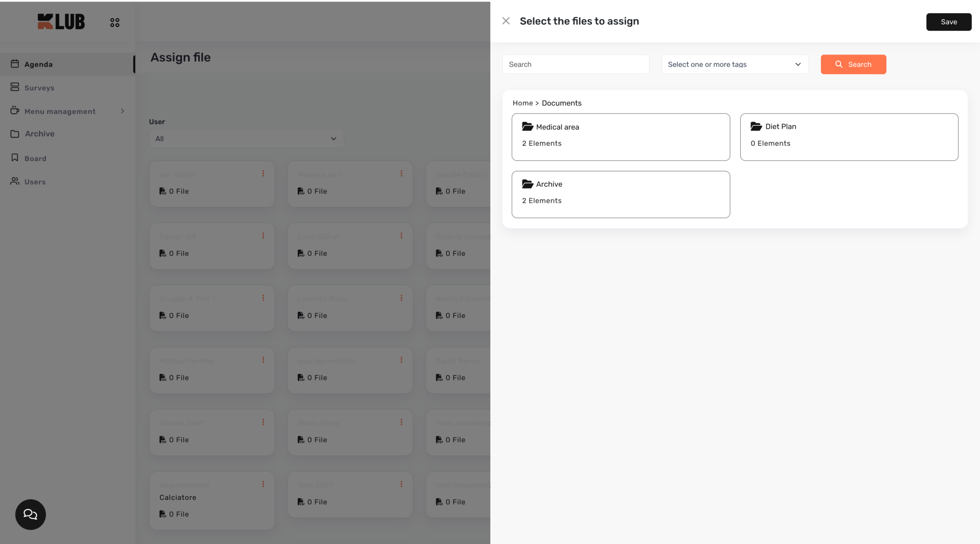The height and width of the screenshot is (544, 980).
Task: Go to Agenda in the sidebar
Action: (38, 64)
